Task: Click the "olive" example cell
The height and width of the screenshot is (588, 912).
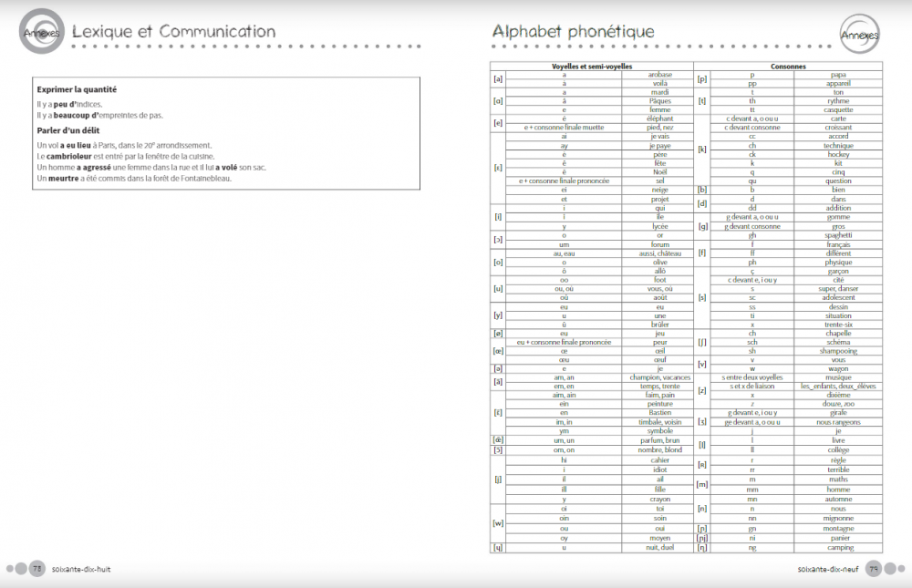Action: tap(659, 263)
